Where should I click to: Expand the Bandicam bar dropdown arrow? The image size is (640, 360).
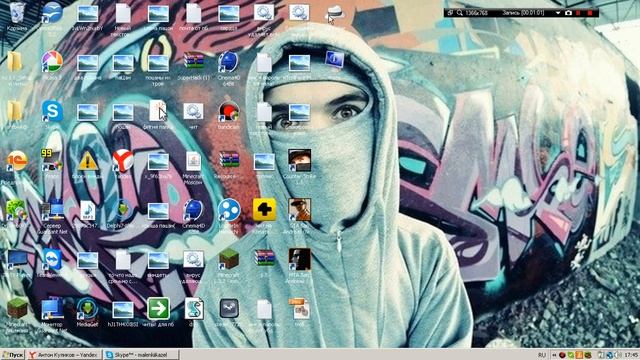point(558,13)
